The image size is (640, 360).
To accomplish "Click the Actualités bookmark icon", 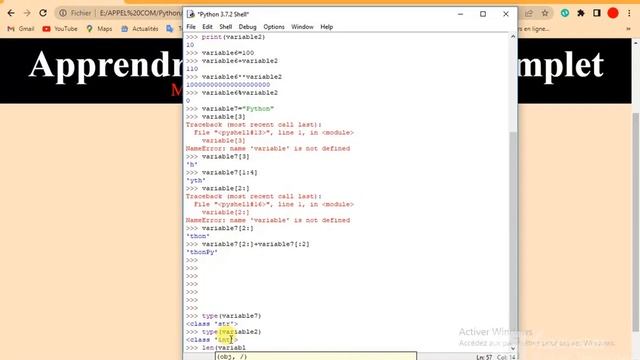I will tap(124, 29).
